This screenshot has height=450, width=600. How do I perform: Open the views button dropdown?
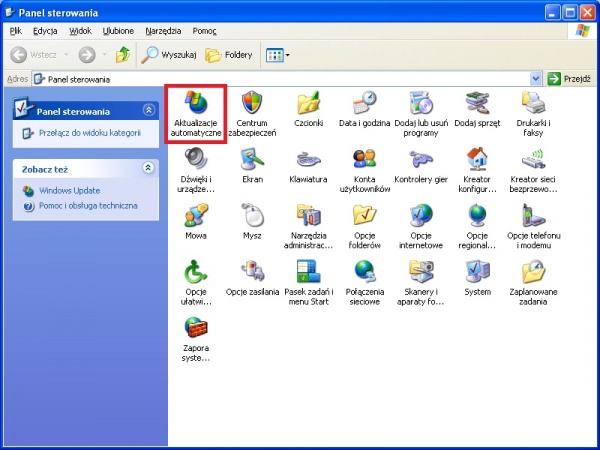288,55
